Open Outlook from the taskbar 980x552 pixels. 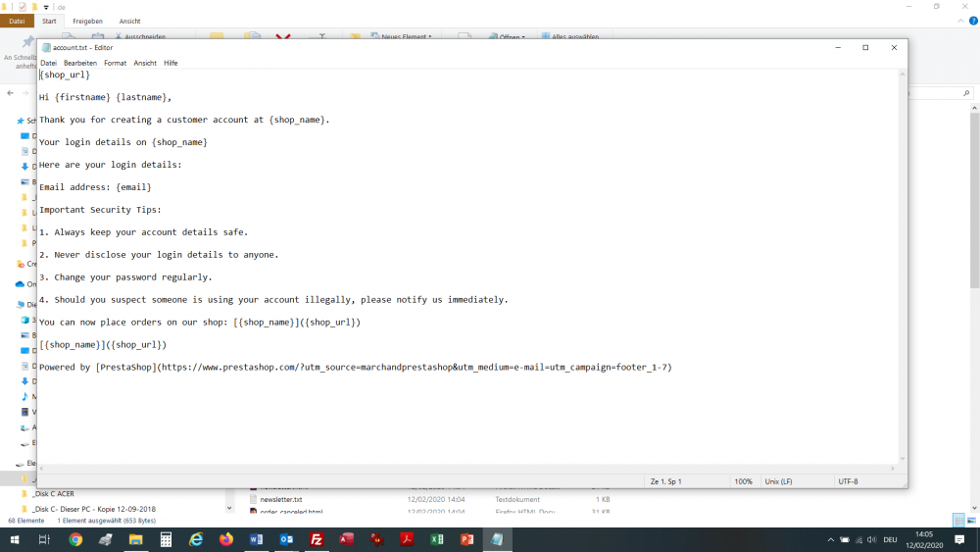[x=286, y=539]
